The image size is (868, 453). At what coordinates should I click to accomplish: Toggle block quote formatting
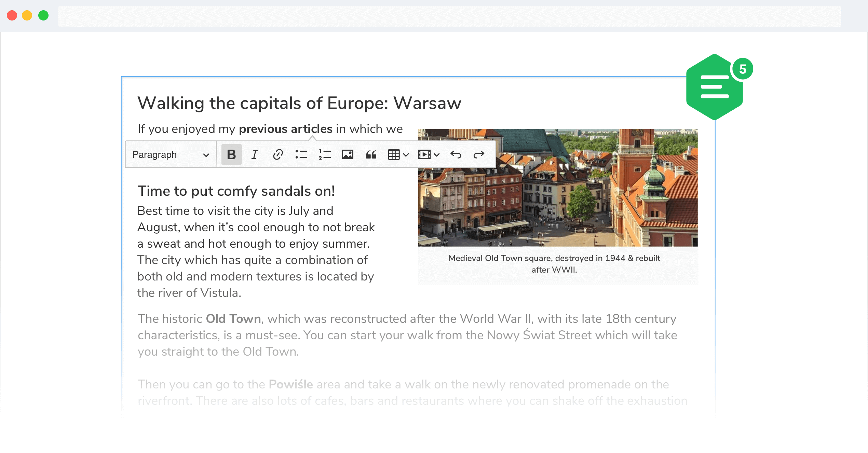pyautogui.click(x=371, y=155)
